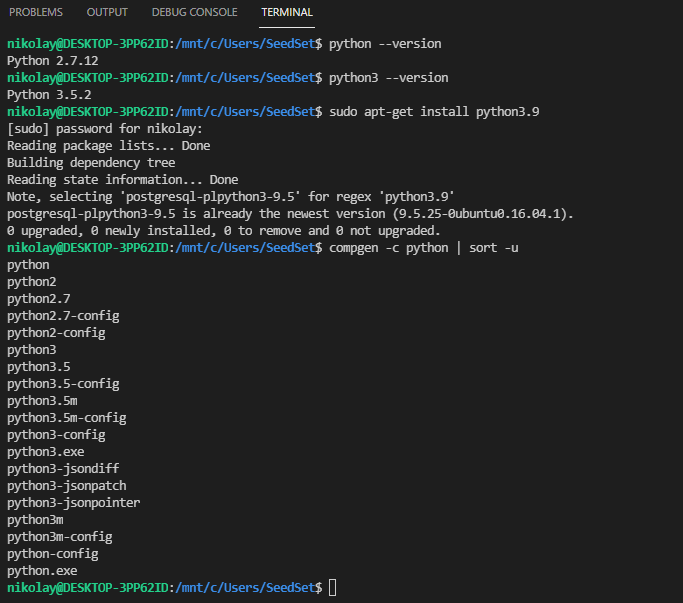The image size is (683, 603).
Task: Click the 'python3m' output row
Action: (35, 519)
